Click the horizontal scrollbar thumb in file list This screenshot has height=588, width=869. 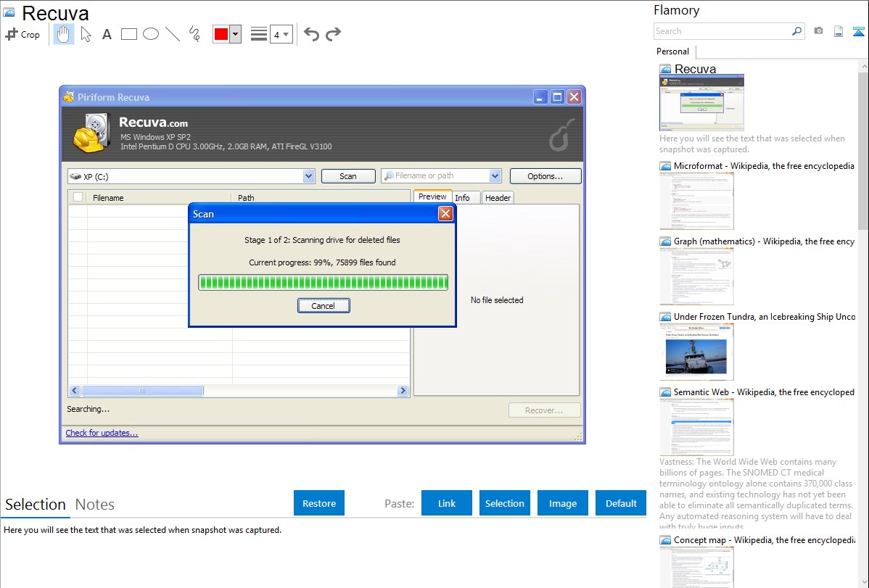(142, 391)
